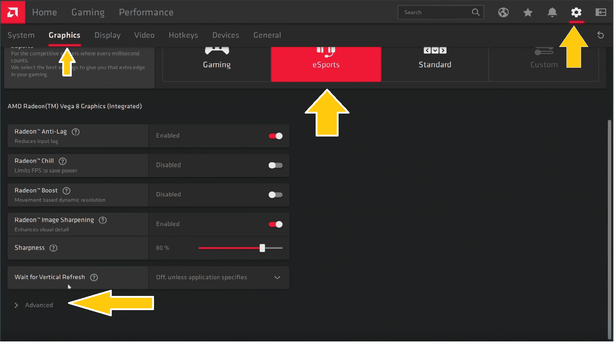Click the exit icon in top right corner
Viewport: 616px width, 364px height.
(601, 12)
